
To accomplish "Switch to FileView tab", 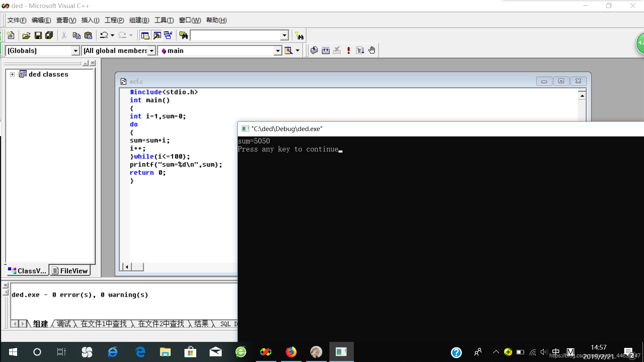I will pyautogui.click(x=70, y=271).
